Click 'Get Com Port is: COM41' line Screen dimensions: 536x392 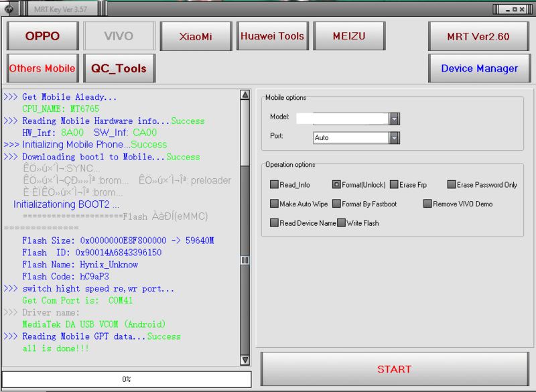78,300
